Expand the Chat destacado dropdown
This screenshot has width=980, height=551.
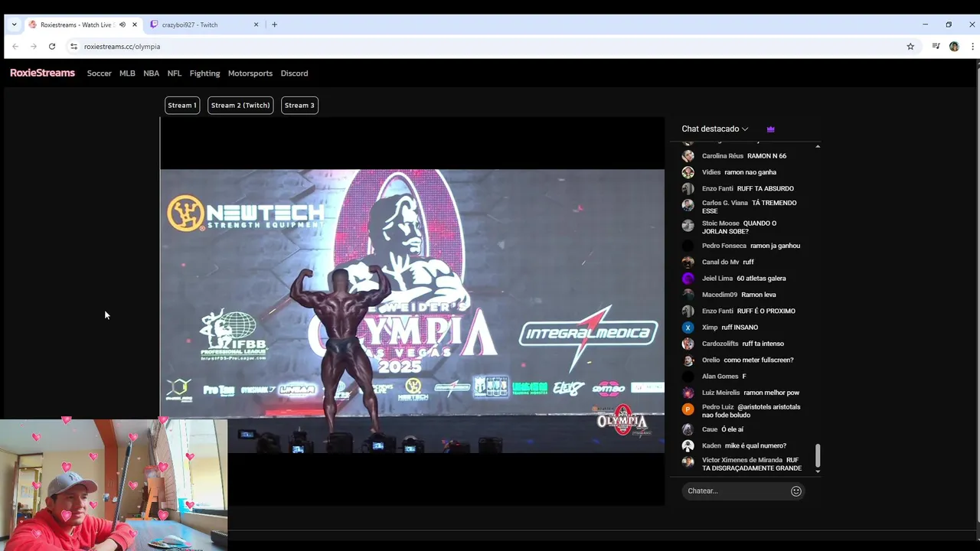click(715, 129)
